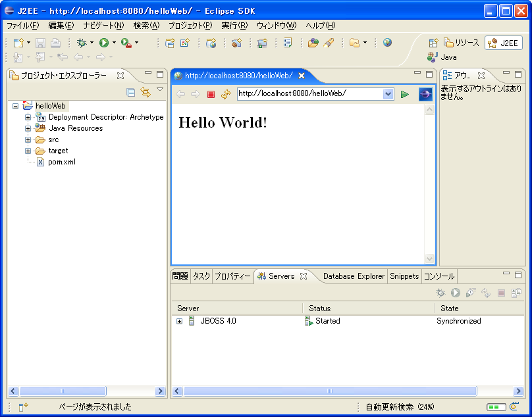Screen dimensions: 532x417
Task: Open the print dialog from toolbar
Action: tap(55, 42)
